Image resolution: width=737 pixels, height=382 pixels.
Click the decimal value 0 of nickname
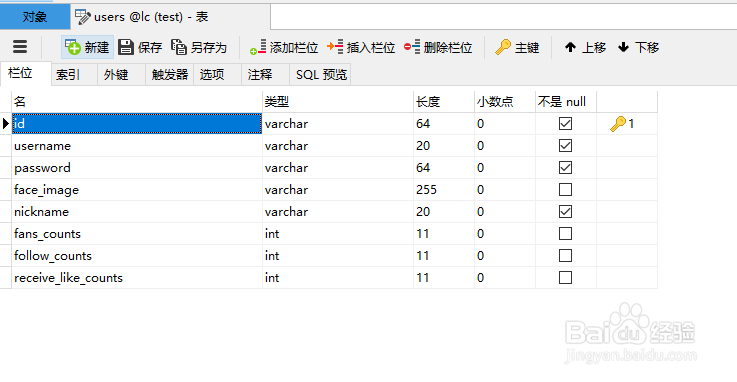505,212
